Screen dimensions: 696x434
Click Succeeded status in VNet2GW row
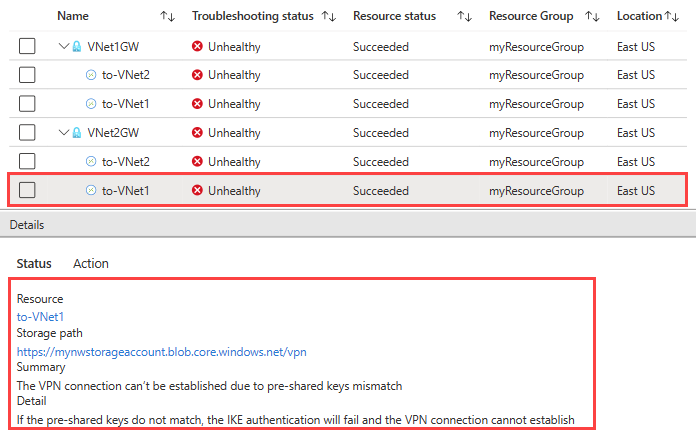381,133
